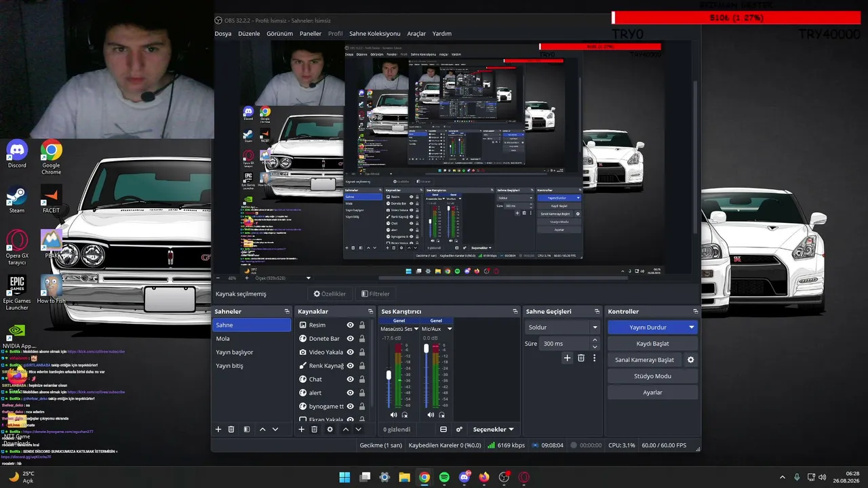868x488 pixels.
Task: Add a new scene with the plus icon in Sahneler
Action: 218,429
